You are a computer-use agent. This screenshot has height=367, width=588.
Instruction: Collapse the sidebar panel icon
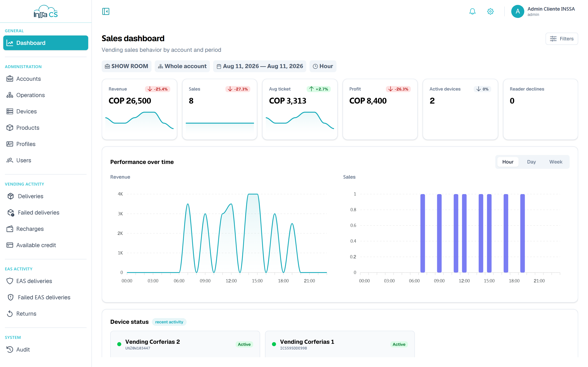coord(106,11)
